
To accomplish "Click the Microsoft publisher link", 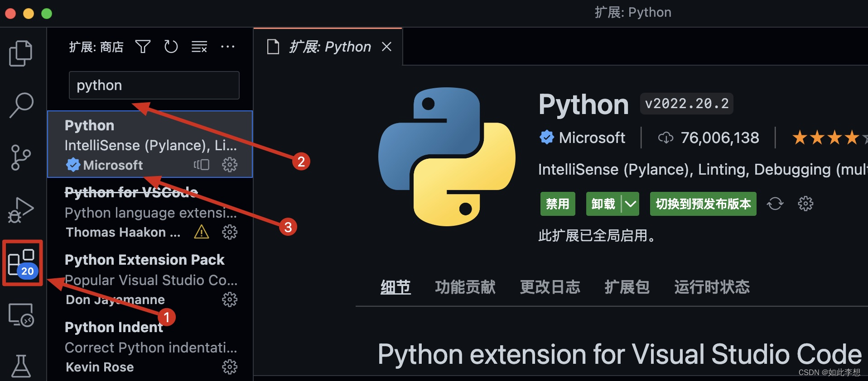I will [592, 138].
